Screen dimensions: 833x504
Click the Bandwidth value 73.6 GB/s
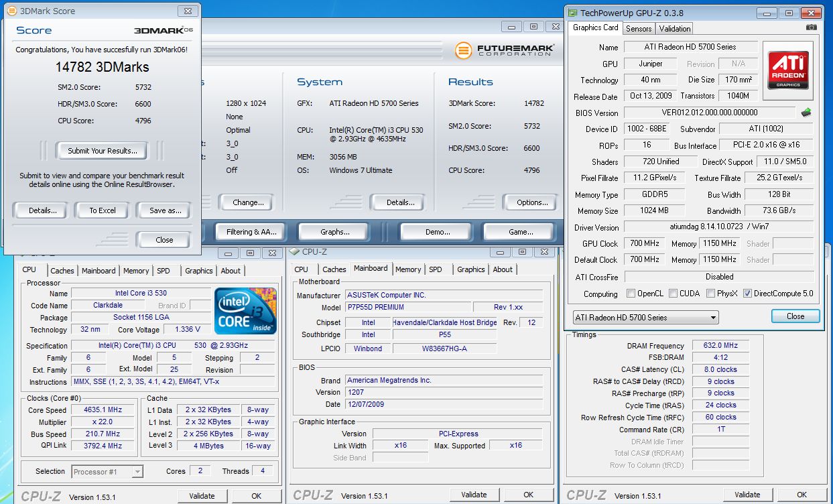(778, 210)
